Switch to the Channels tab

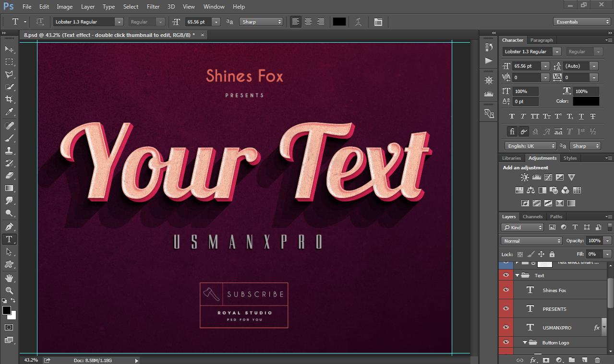click(x=532, y=216)
